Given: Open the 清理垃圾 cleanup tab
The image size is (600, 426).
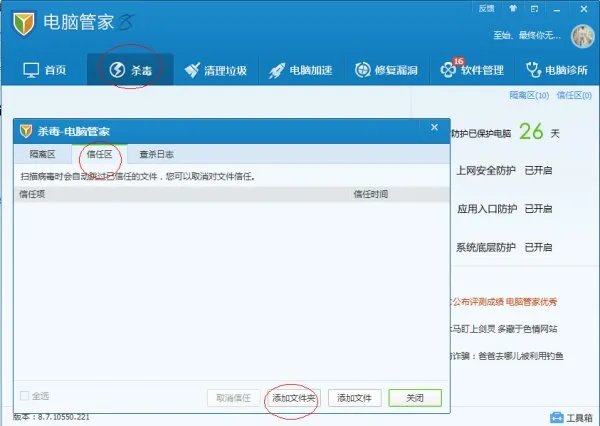Looking at the screenshot, I should pyautogui.click(x=215, y=70).
